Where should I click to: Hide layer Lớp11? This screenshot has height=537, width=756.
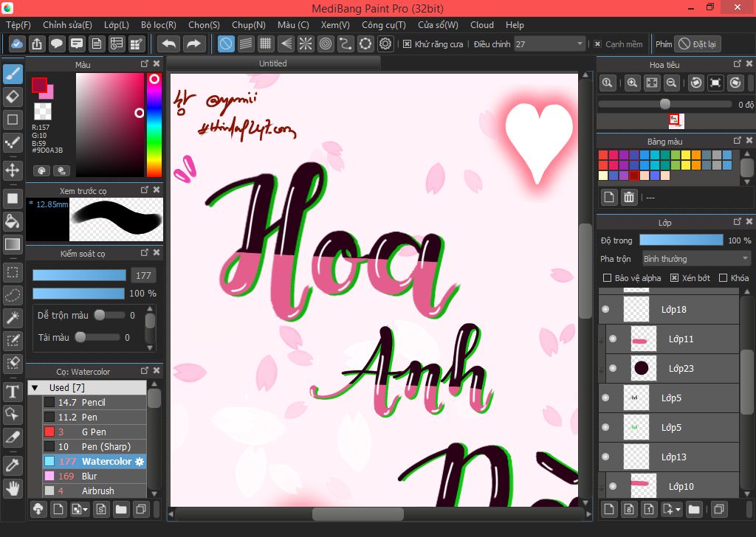coord(613,339)
